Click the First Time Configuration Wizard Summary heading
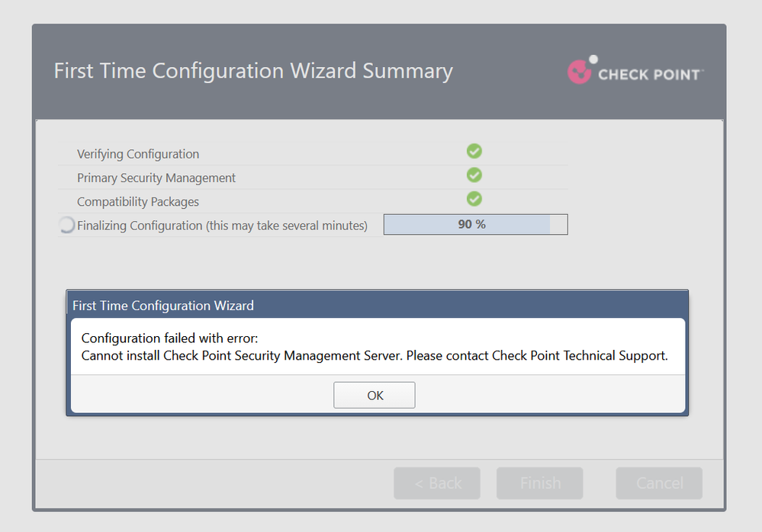Image resolution: width=762 pixels, height=532 pixels. (253, 71)
